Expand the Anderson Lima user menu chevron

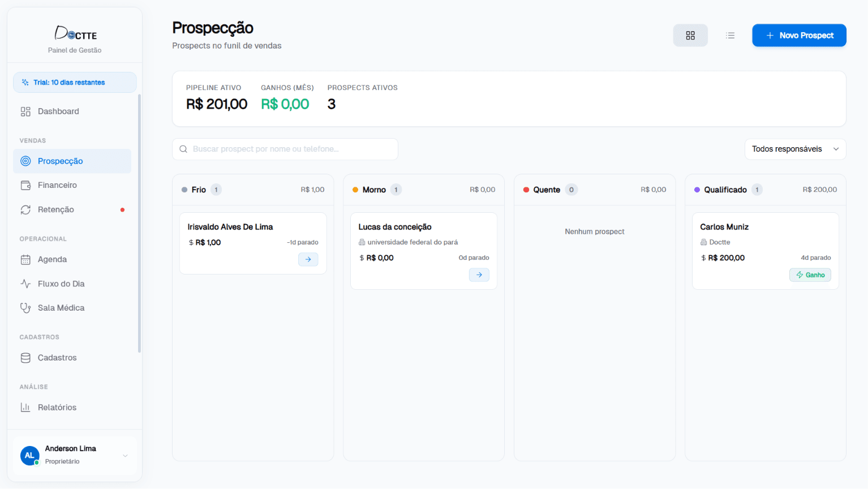click(x=125, y=456)
